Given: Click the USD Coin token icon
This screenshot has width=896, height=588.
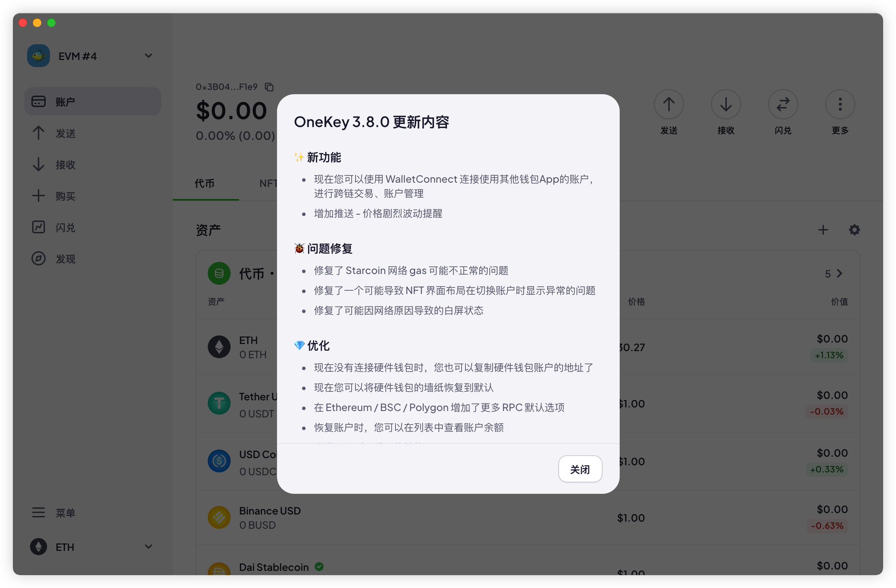Looking at the screenshot, I should click(219, 461).
